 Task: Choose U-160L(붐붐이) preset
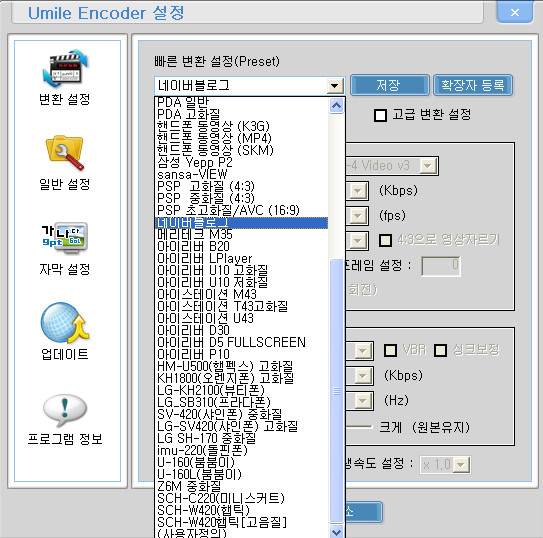click(x=242, y=474)
